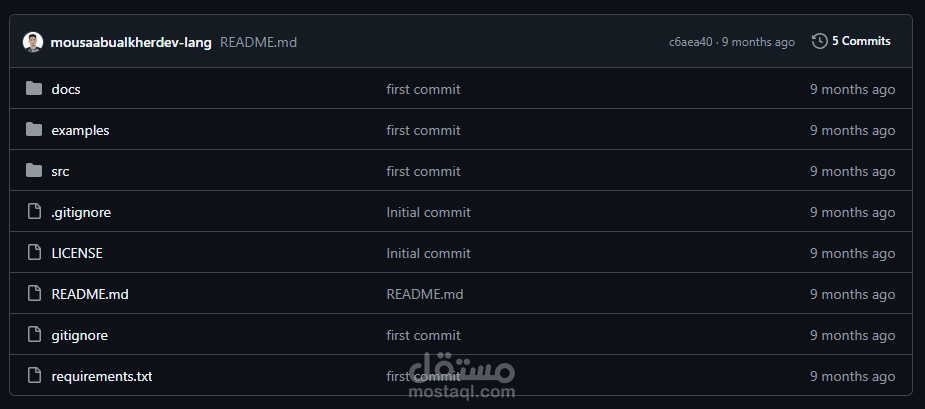925x409 pixels.
Task: Open the src folder
Action: [60, 172]
